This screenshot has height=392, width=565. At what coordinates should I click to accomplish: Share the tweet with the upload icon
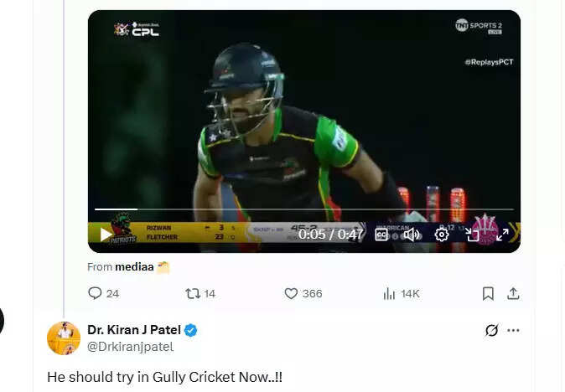513,294
